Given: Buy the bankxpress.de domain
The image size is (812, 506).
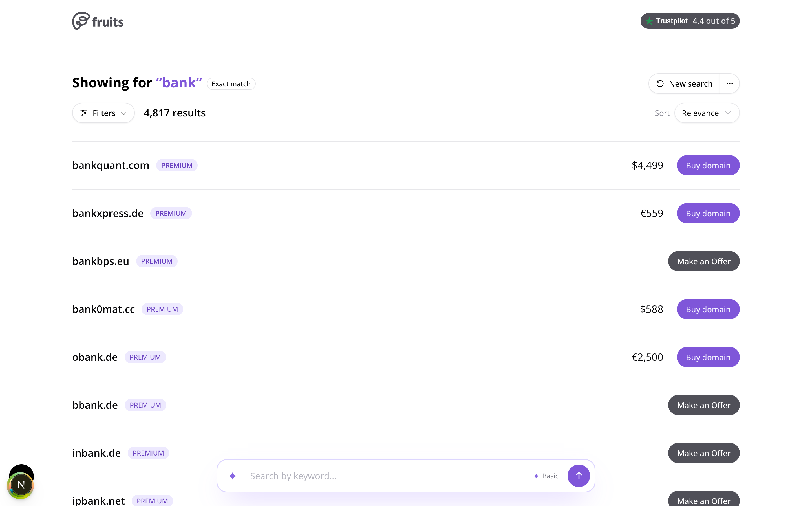Looking at the screenshot, I should point(708,213).
